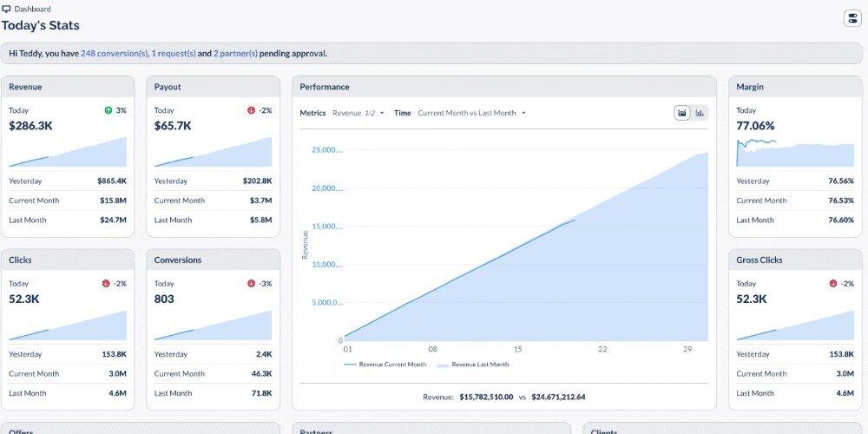Follow the 2 partner(s) pending approval link
This screenshot has height=434, width=868.
click(235, 54)
